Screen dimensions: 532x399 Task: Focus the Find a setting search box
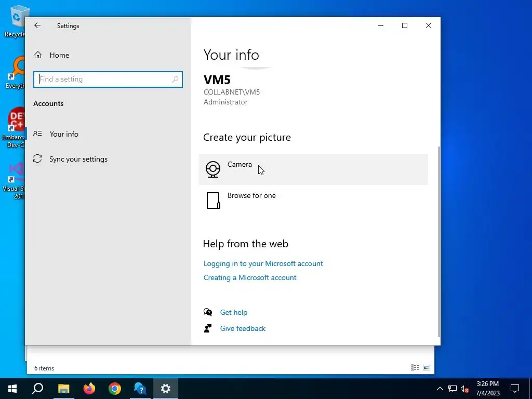click(108, 79)
